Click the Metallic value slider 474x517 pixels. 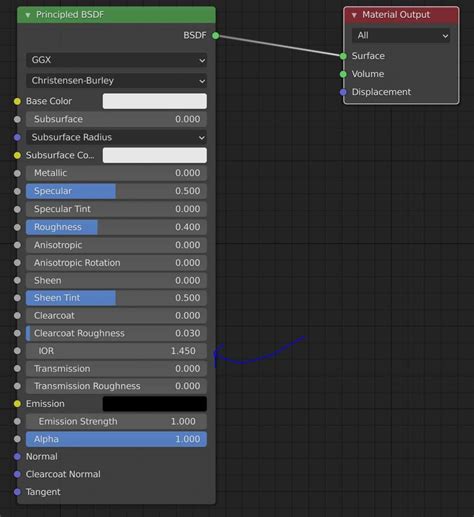coord(116,173)
